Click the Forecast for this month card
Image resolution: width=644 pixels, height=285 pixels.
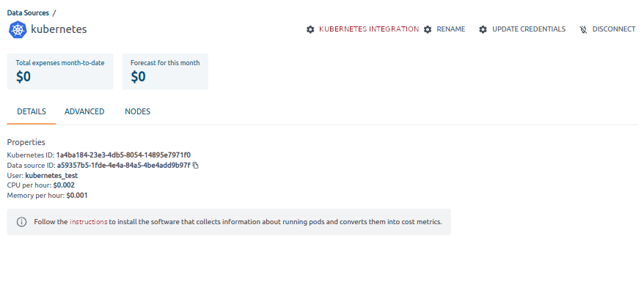coord(165,71)
